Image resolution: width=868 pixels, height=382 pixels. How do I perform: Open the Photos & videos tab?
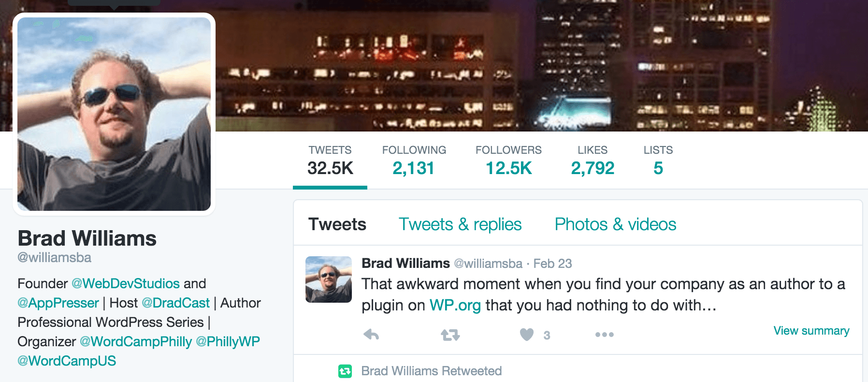pyautogui.click(x=614, y=224)
